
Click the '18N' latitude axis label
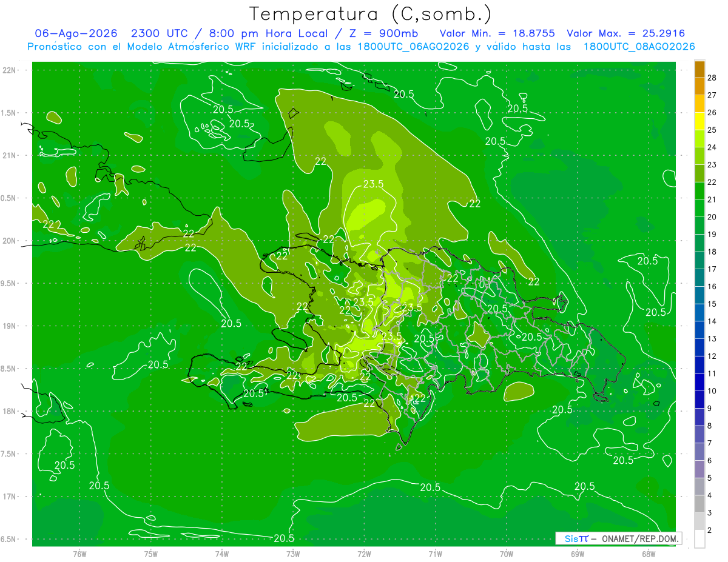9,412
